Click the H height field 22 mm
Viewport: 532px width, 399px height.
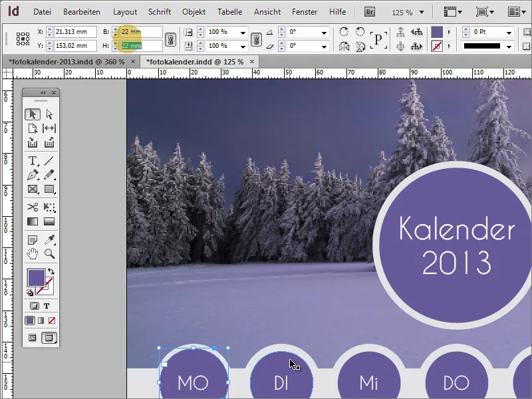pyautogui.click(x=141, y=46)
